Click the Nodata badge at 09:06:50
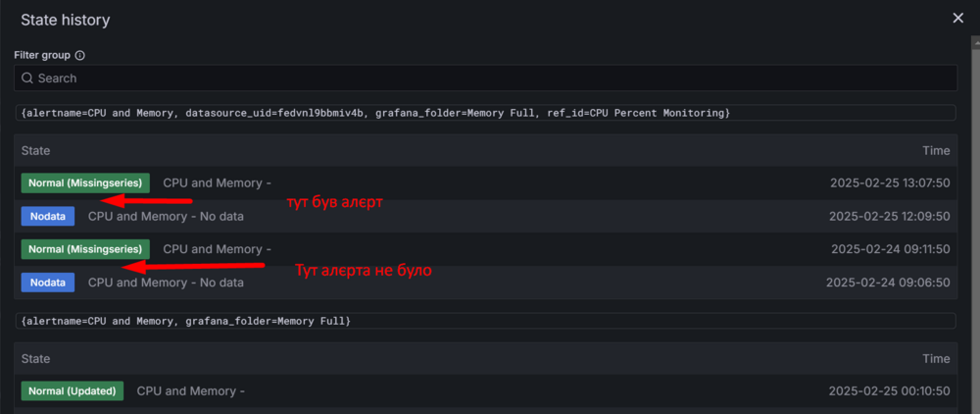The image size is (980, 414). 48,283
